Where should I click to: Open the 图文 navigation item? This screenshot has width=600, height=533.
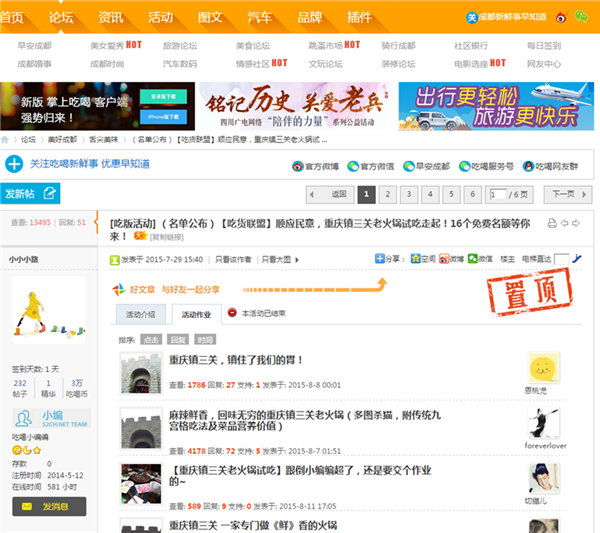210,18
